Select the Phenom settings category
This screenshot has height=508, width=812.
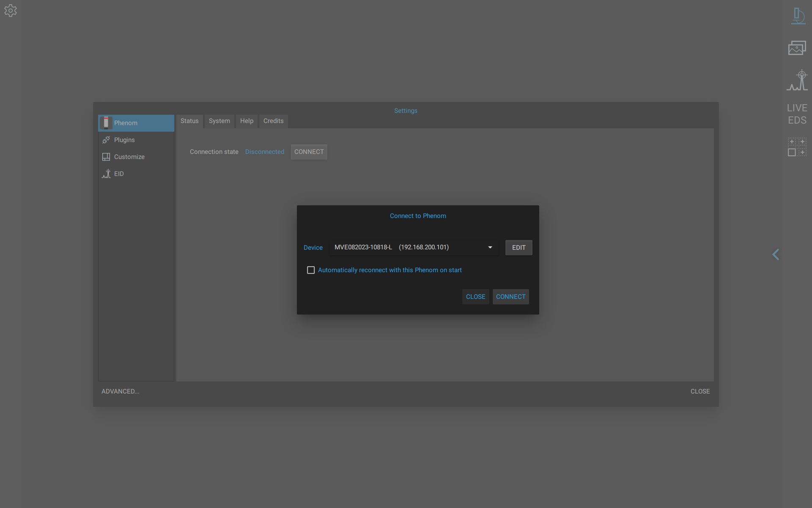(136, 123)
